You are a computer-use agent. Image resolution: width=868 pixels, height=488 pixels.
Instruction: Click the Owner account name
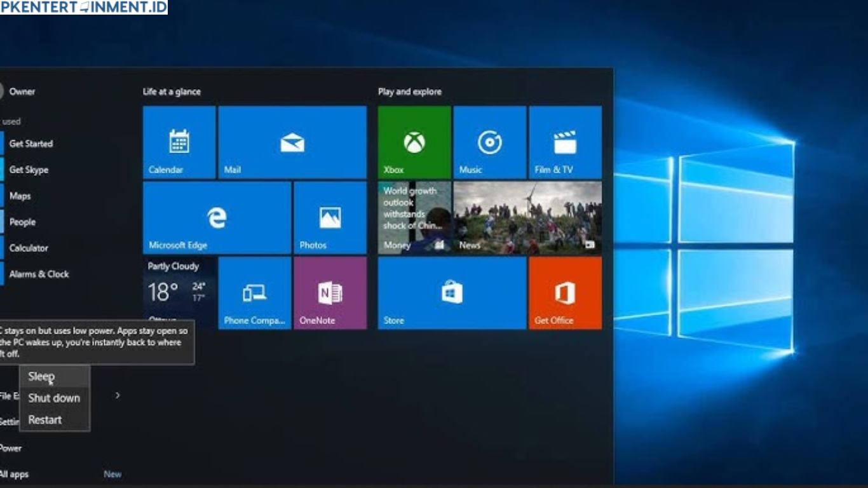pyautogui.click(x=22, y=91)
